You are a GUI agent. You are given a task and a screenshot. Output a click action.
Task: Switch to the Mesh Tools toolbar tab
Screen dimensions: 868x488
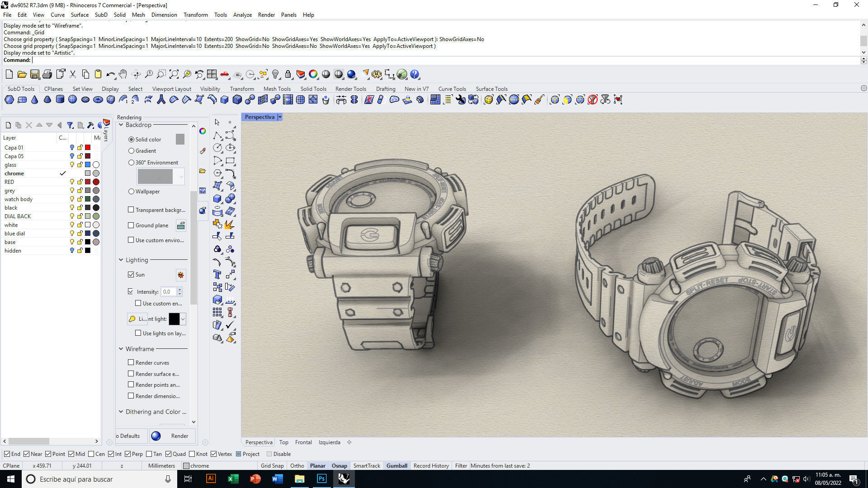[277, 89]
